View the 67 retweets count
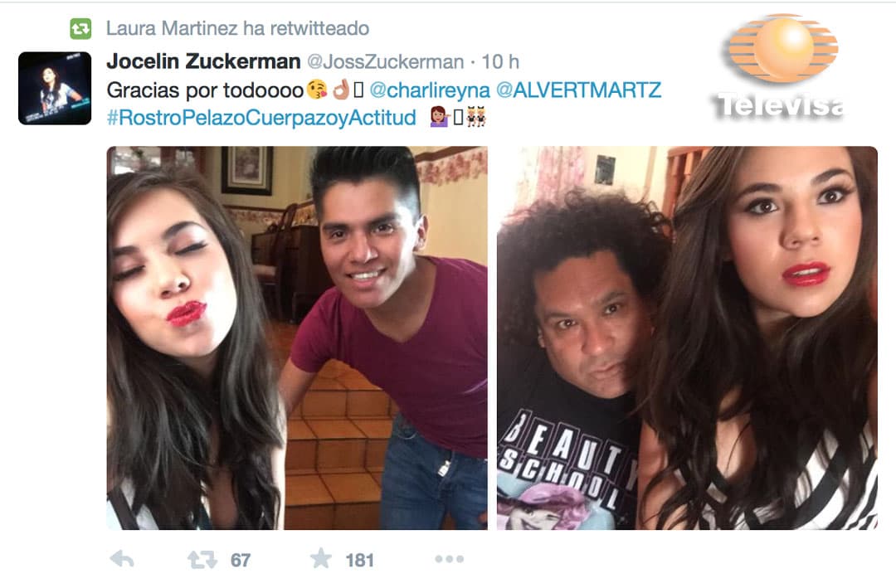896x588 pixels. [241, 560]
